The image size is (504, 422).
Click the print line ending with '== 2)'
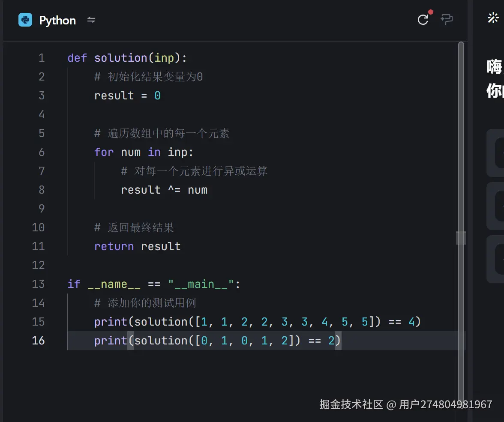[217, 341]
